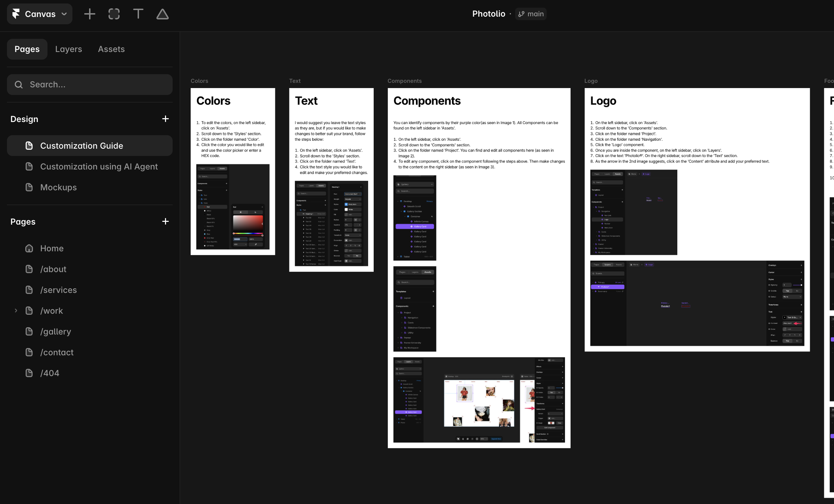Click the /work page icon
The image size is (834, 504).
click(29, 311)
